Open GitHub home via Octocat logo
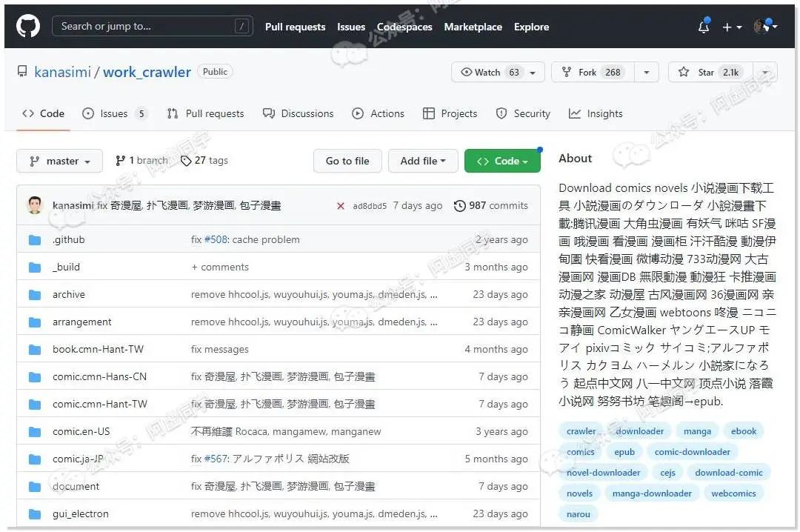 [x=27, y=26]
